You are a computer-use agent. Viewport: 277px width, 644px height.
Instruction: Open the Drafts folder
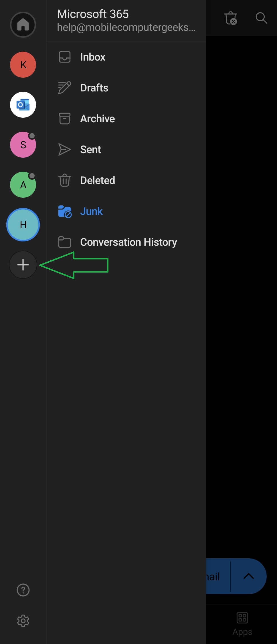click(94, 88)
